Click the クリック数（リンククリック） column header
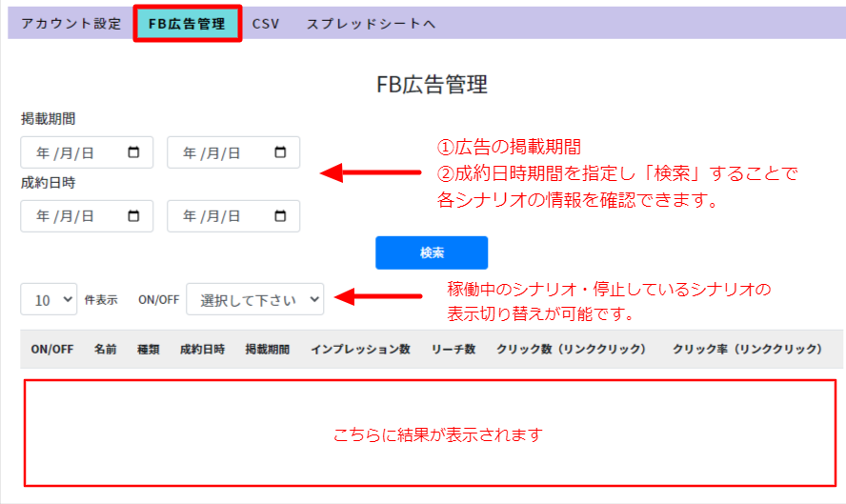 572,349
